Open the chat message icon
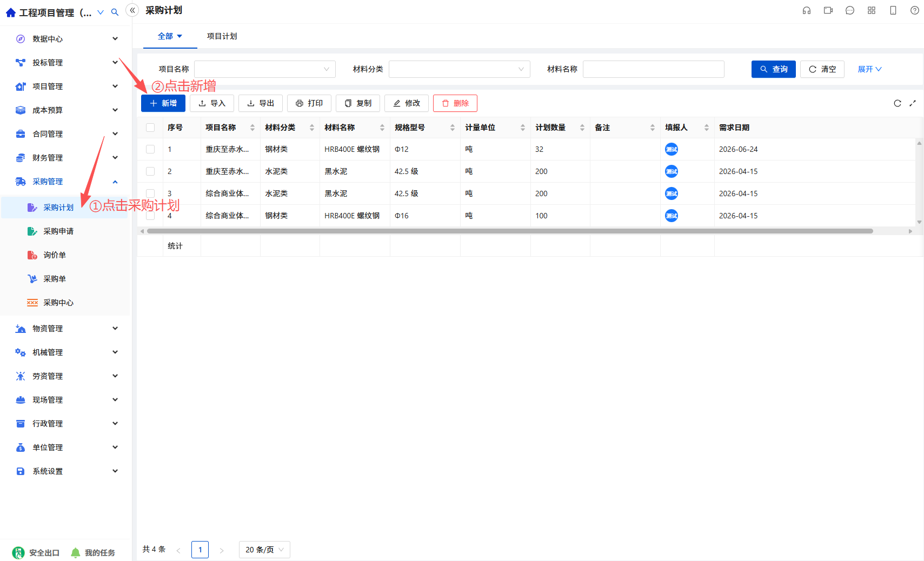The width and height of the screenshot is (924, 561). [x=850, y=10]
